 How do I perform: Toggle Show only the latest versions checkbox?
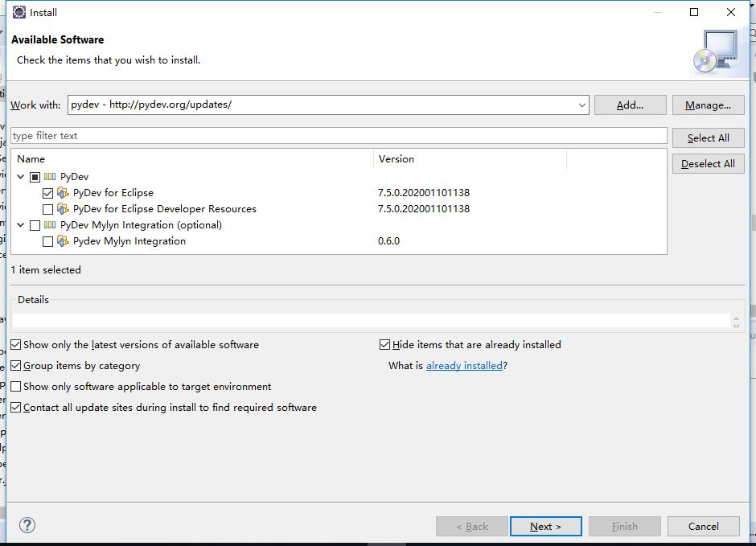16,344
